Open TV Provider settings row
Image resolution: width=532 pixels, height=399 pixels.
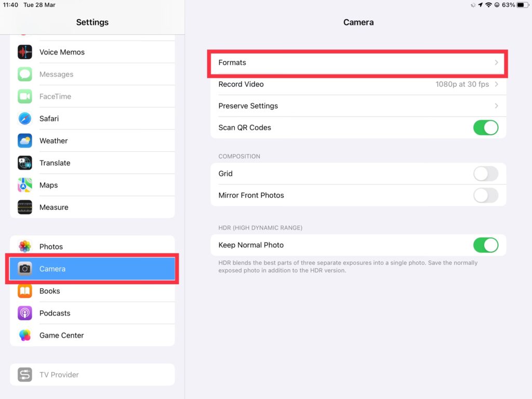(92, 375)
